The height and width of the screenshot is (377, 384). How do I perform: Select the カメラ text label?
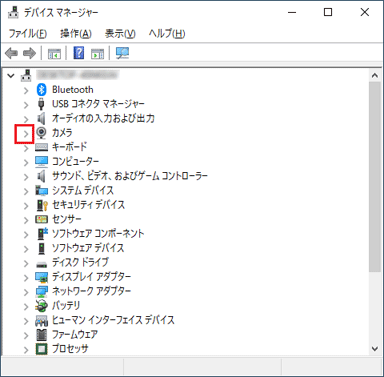[62, 133]
